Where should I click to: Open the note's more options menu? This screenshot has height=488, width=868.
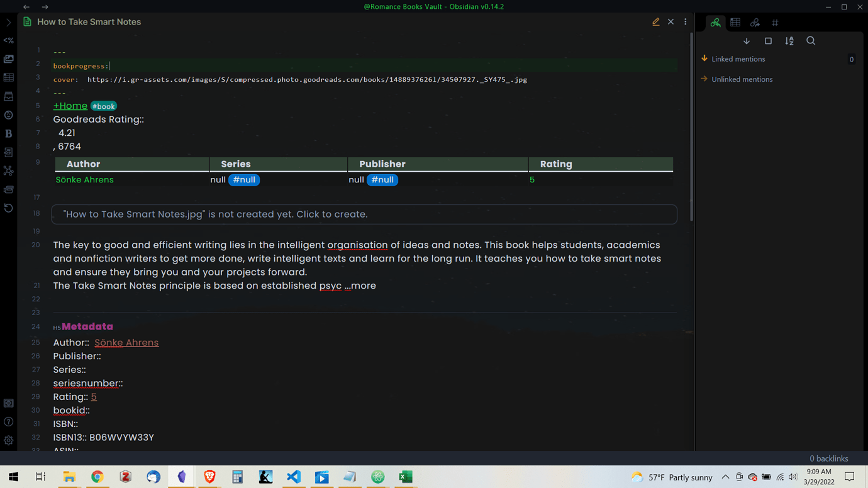686,21
